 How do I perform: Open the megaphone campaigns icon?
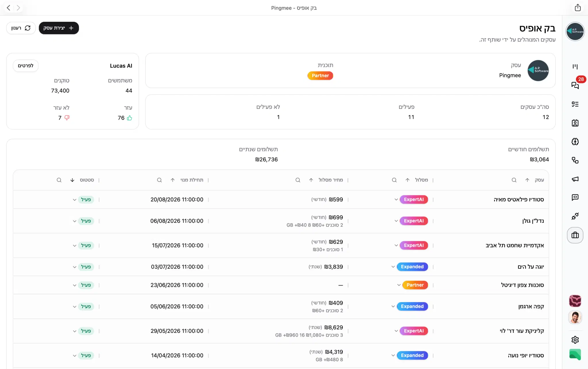575,179
